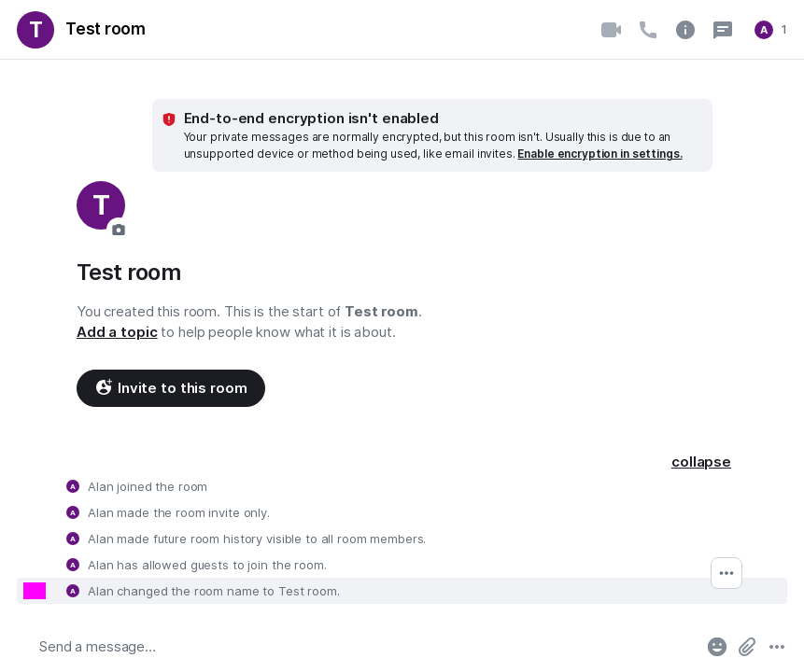
Task: Open the emoji picker
Action: click(717, 647)
